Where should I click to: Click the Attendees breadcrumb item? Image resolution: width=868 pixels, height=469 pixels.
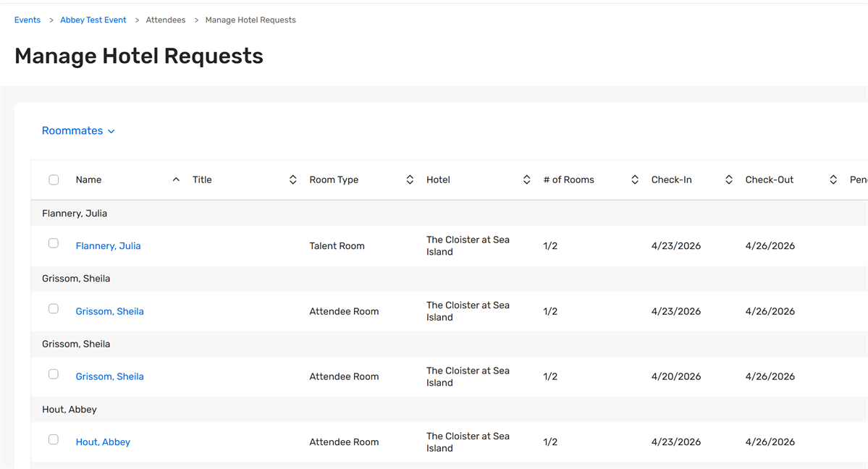(166, 20)
